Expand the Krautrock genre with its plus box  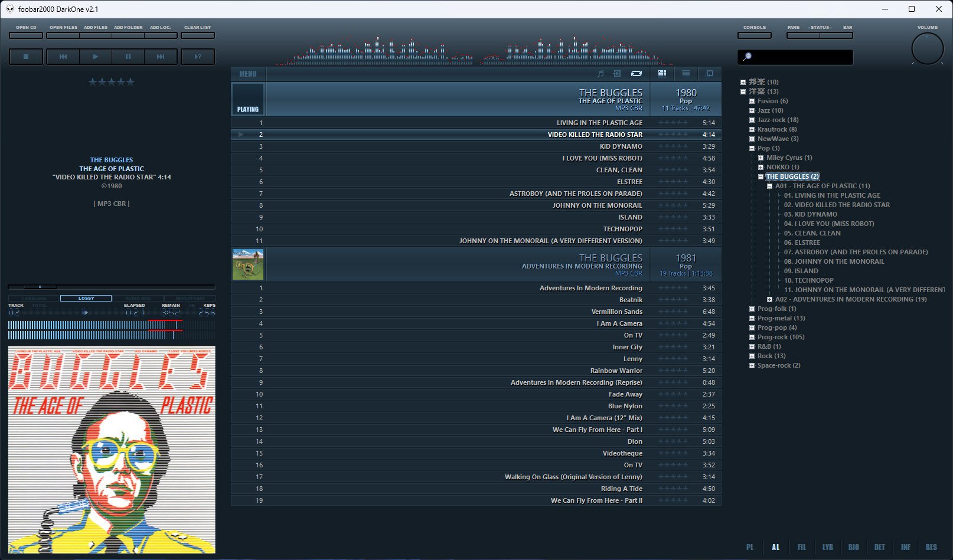pyautogui.click(x=752, y=129)
